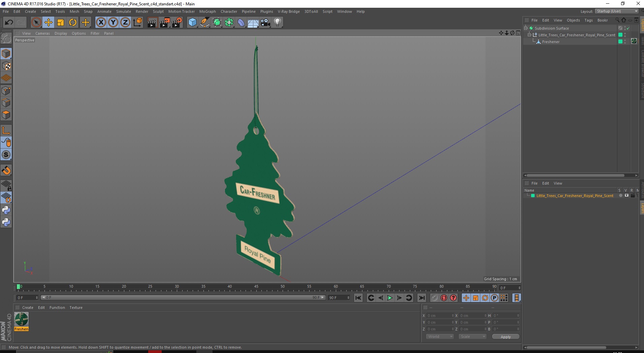Image resolution: width=644 pixels, height=353 pixels.
Task: Select the Live Selection tool
Action: (x=36, y=23)
